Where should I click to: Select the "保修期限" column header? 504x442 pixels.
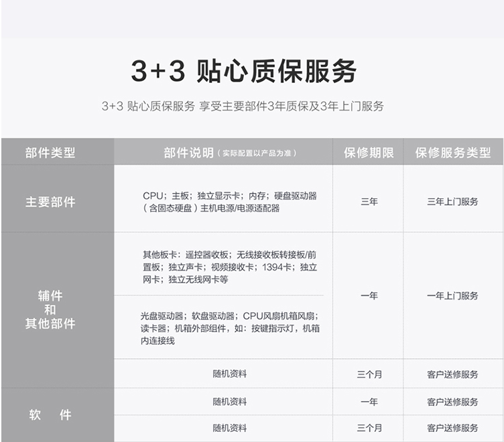click(369, 153)
